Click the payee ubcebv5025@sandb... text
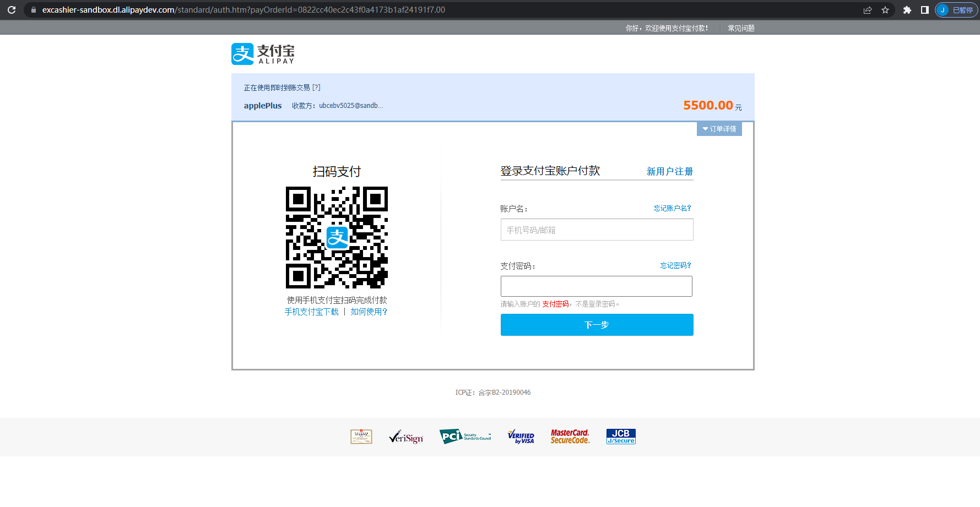The image size is (980, 507). [351, 106]
